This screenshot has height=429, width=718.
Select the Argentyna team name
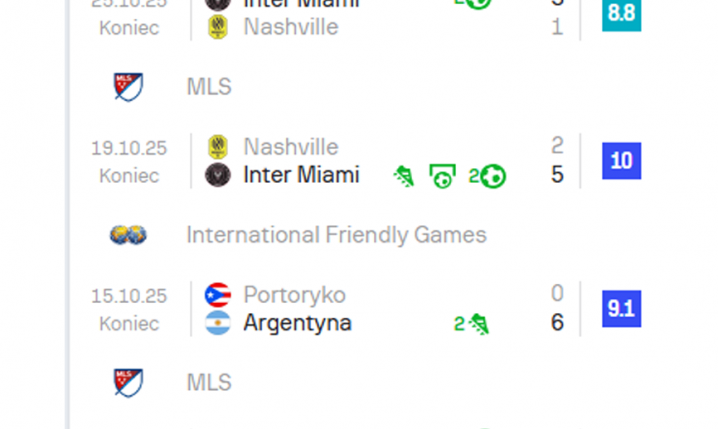[297, 323]
